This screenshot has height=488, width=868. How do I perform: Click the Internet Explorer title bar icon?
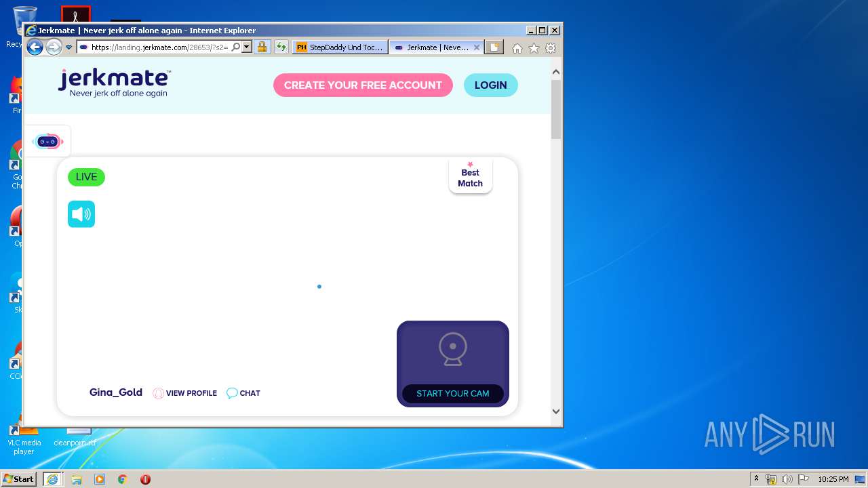(x=31, y=30)
